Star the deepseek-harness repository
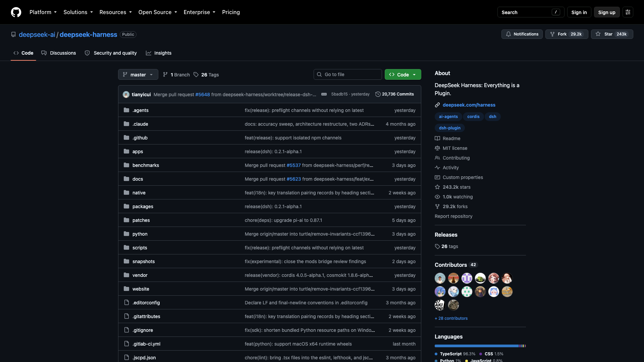The image size is (644, 362). point(612,34)
